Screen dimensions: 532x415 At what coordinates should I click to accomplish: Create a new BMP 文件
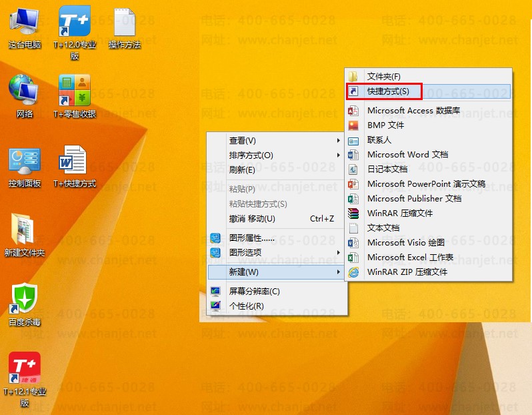click(x=428, y=125)
